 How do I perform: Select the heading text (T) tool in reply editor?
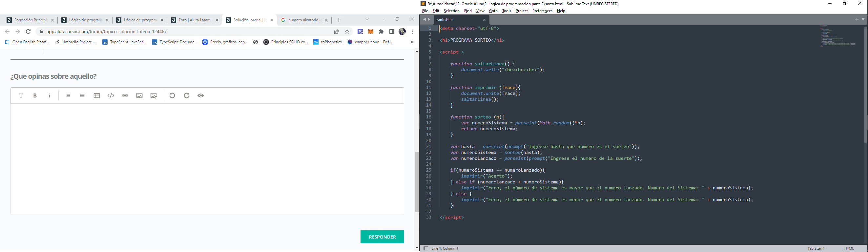pyautogui.click(x=21, y=96)
